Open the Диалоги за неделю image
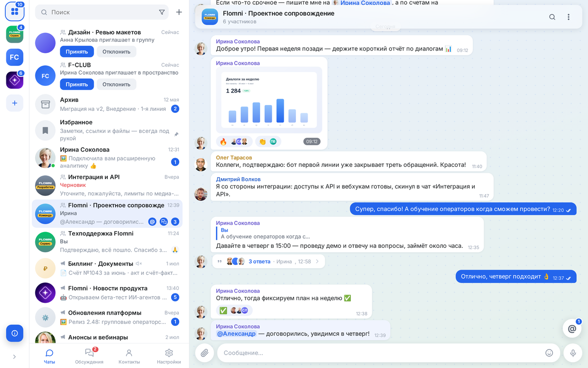588x368 pixels. pos(269,101)
